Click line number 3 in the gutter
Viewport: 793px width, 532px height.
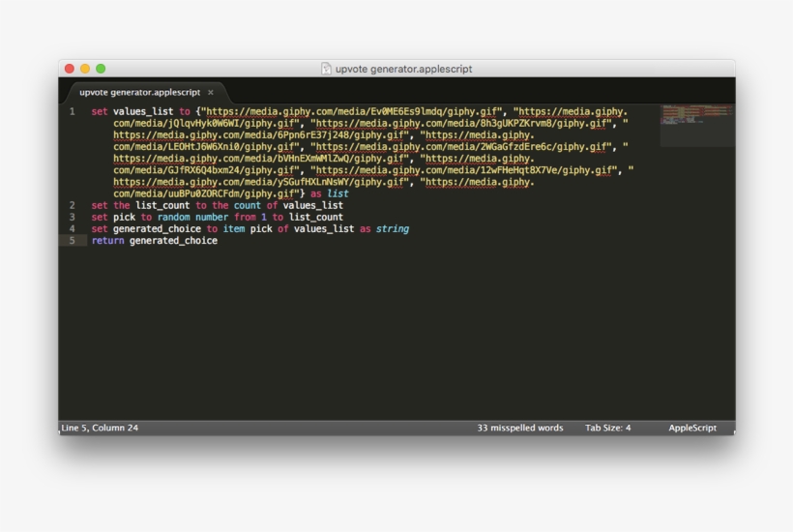(72, 217)
